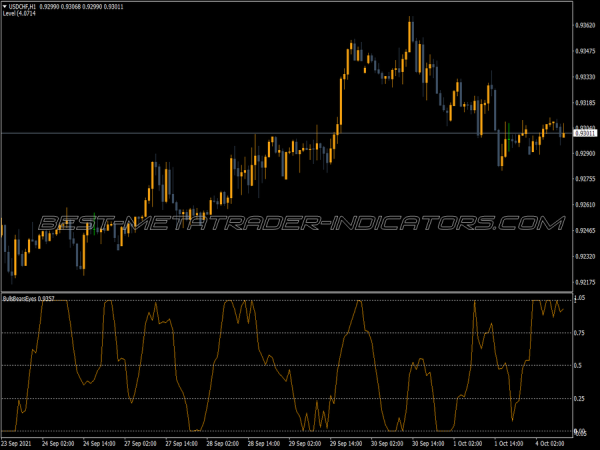Click the 0.92900 price axis label
Screen dimensions: 600x450
pos(585,153)
